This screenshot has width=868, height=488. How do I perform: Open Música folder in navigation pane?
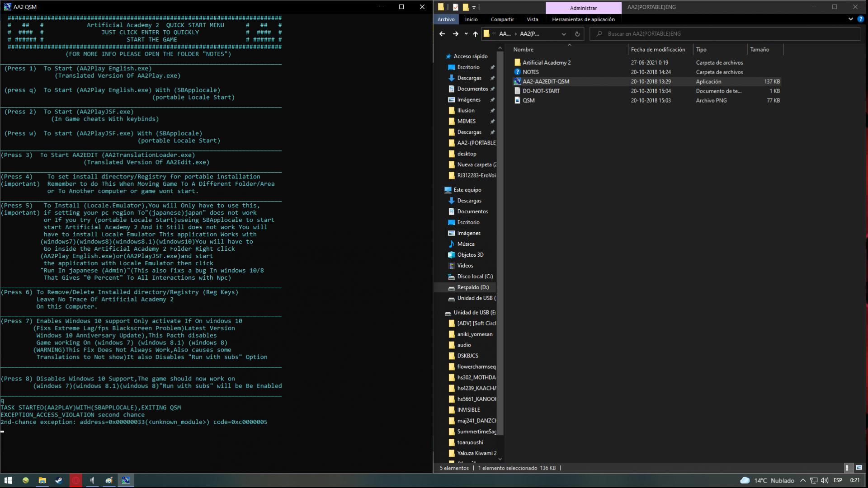(x=465, y=244)
